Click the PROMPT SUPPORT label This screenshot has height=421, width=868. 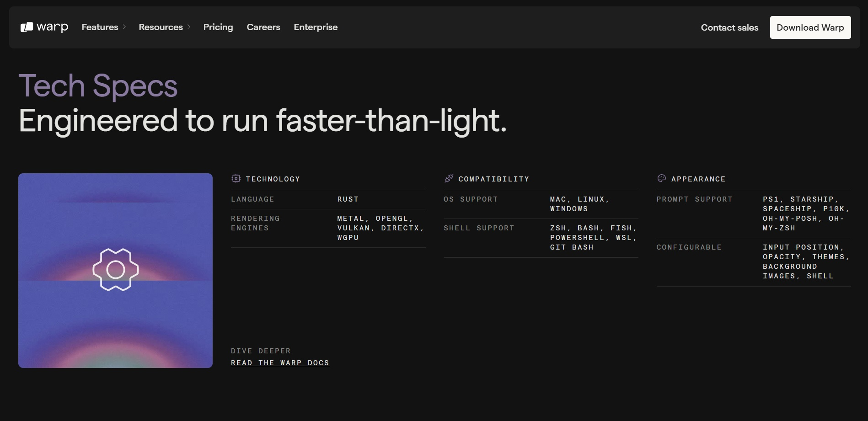695,199
